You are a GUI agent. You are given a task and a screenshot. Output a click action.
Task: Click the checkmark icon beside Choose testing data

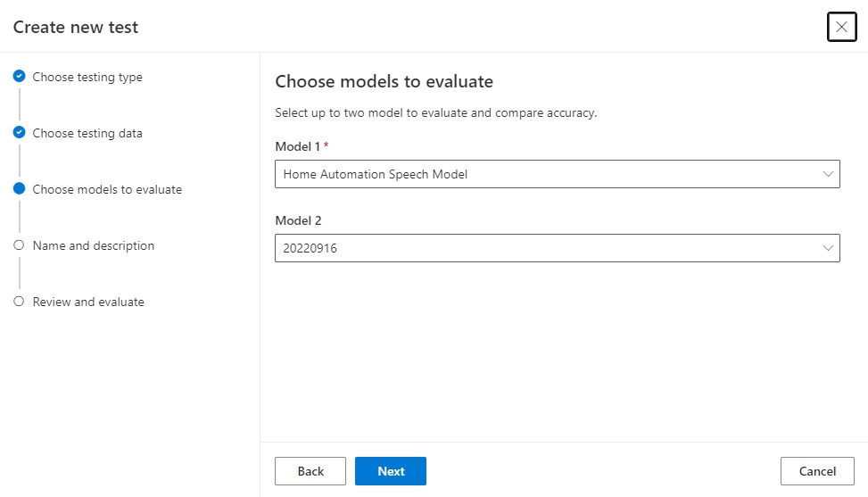tap(19, 133)
